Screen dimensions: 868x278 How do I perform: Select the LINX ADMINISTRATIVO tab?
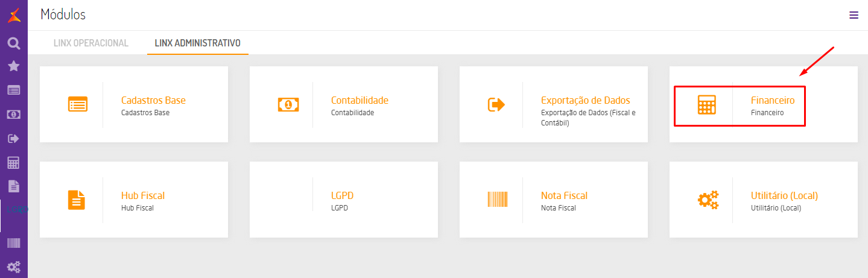198,43
